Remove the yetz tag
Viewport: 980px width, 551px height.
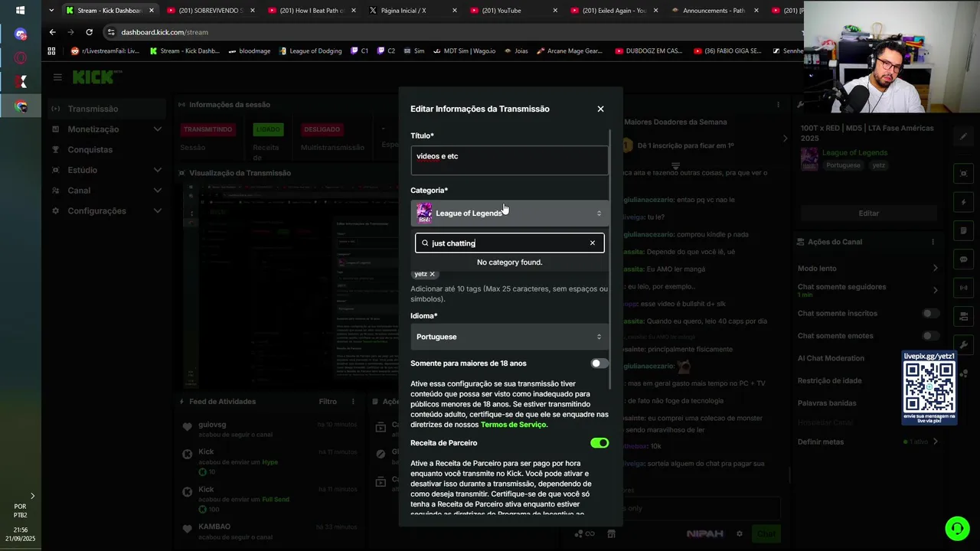[x=432, y=274]
